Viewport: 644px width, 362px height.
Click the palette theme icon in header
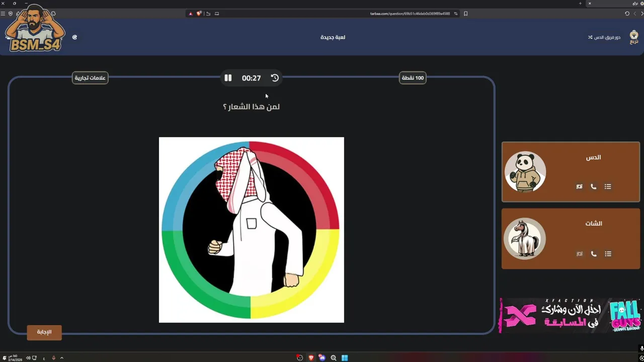74,37
